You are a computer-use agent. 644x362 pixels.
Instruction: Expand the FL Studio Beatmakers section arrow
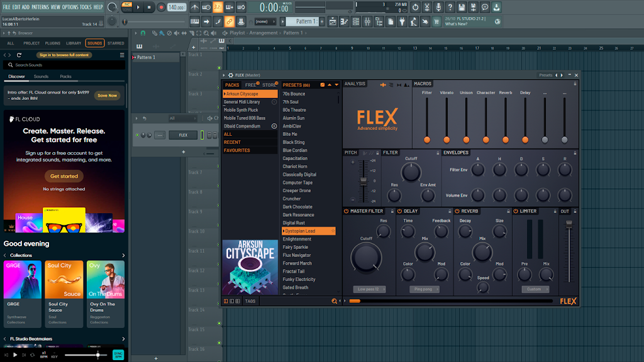tap(123, 339)
